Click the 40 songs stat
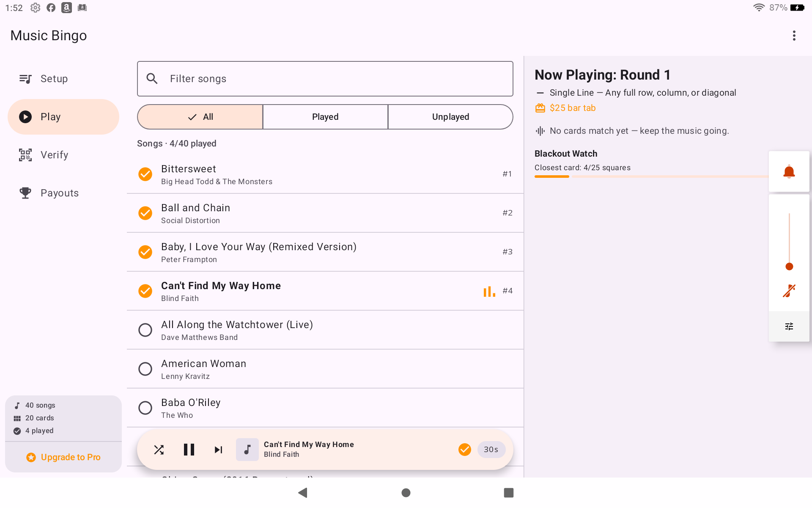Screen dimensions: 812x508 (x=40, y=406)
